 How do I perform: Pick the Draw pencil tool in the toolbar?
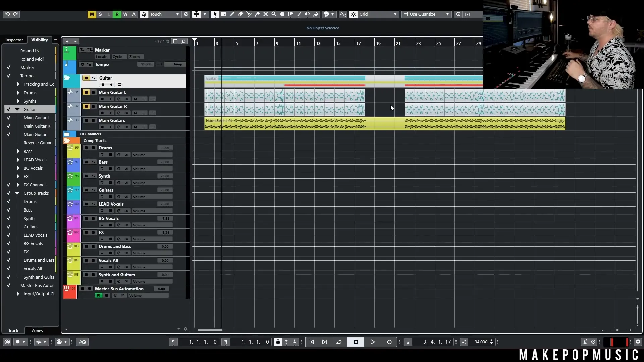[x=232, y=14]
